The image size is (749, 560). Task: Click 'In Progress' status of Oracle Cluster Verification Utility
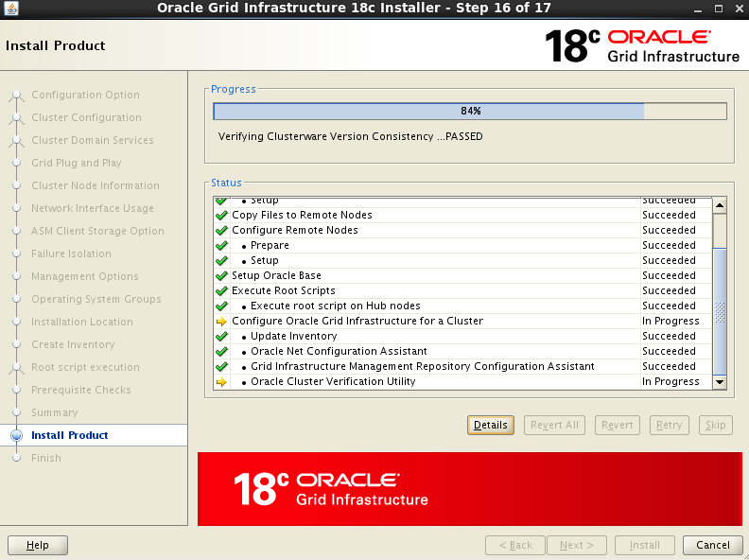tap(671, 382)
